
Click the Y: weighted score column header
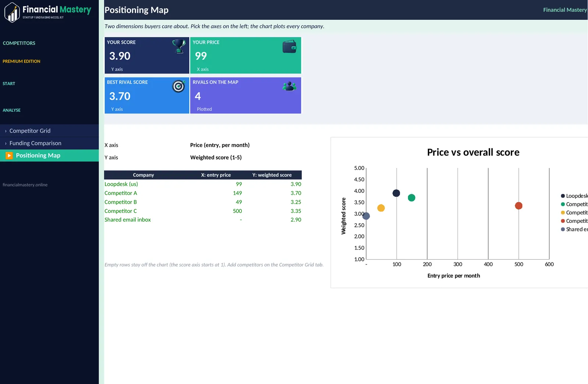272,175
